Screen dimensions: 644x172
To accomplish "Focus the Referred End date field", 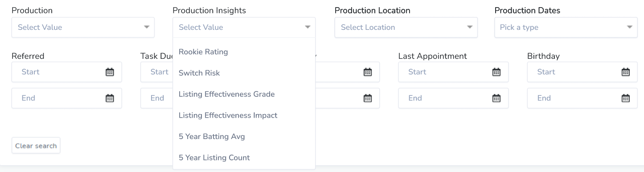I will (x=66, y=98).
